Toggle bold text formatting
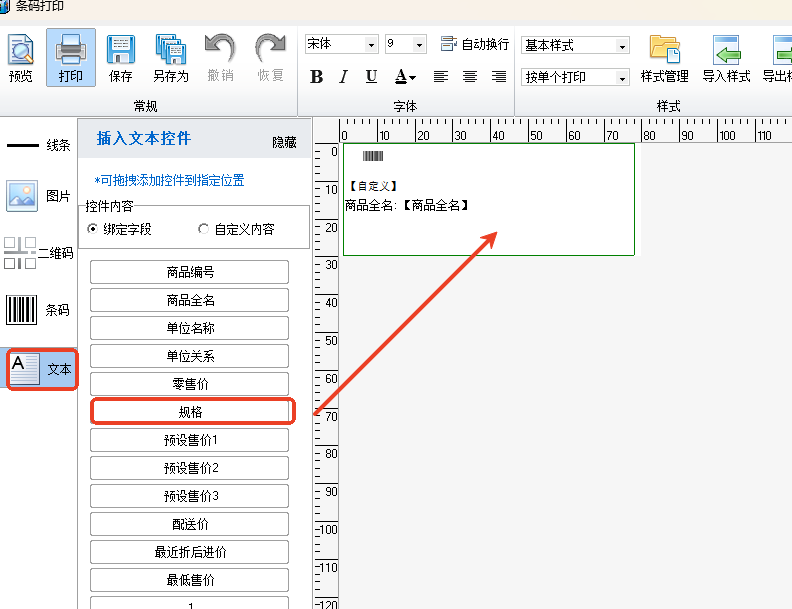792x609 pixels. click(317, 77)
